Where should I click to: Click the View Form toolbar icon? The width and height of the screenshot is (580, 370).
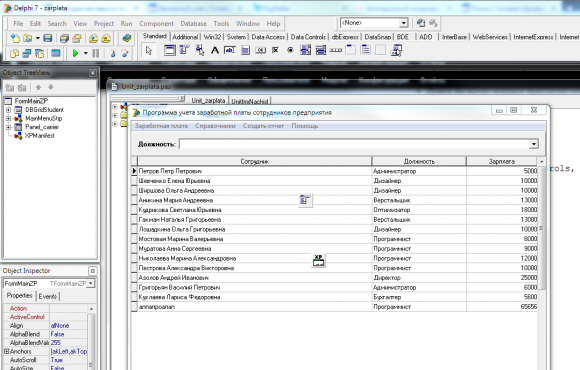[x=27, y=53]
